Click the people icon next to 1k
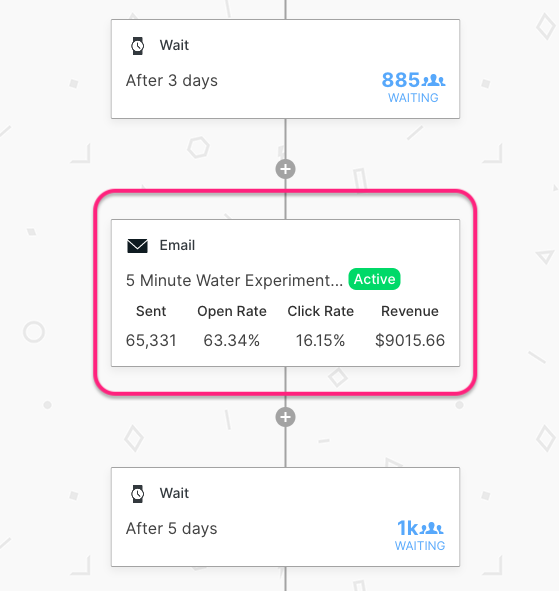This screenshot has width=559, height=591. click(432, 528)
